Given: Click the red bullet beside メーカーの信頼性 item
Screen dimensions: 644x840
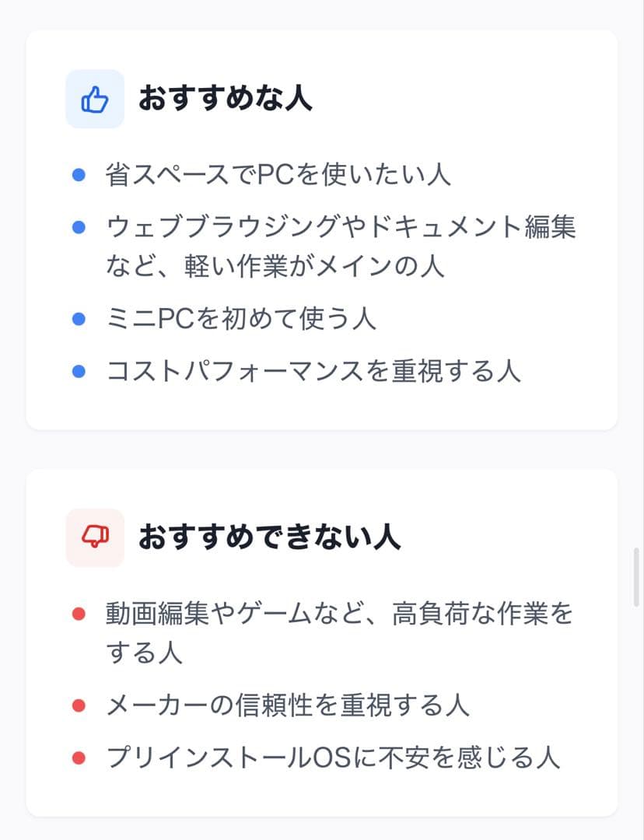Looking at the screenshot, I should pyautogui.click(x=78, y=705).
